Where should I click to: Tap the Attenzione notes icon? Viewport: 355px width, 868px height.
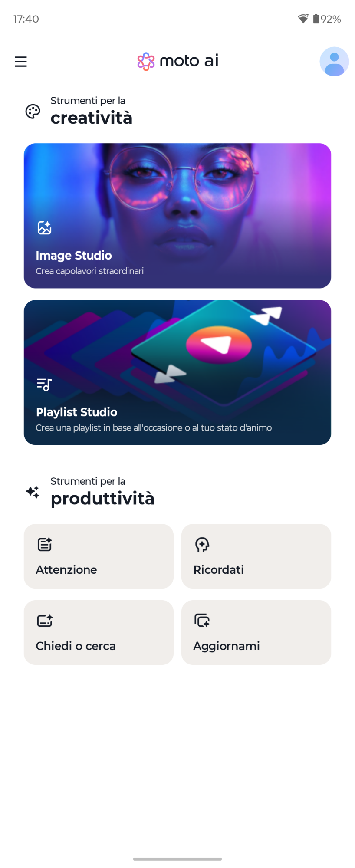[45, 544]
